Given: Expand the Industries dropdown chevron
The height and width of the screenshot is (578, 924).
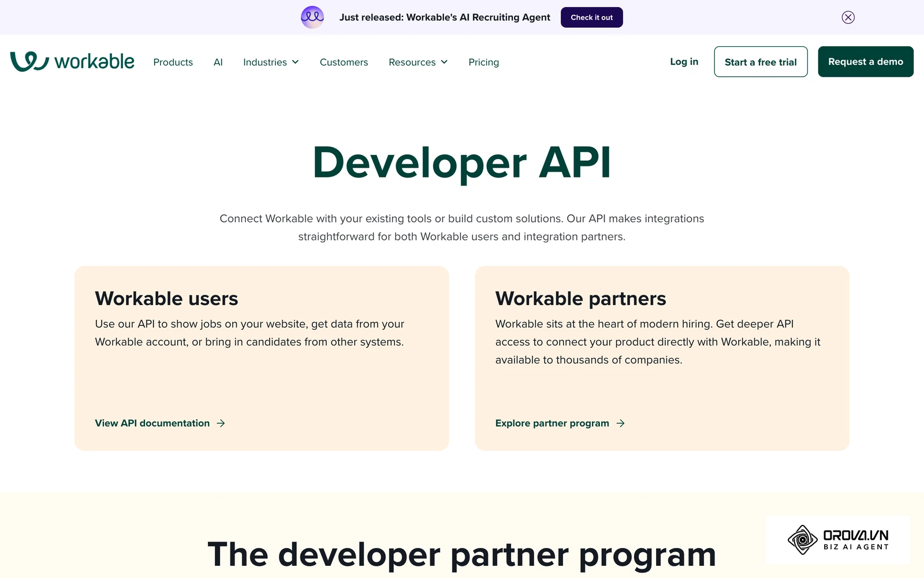Looking at the screenshot, I should pos(295,62).
